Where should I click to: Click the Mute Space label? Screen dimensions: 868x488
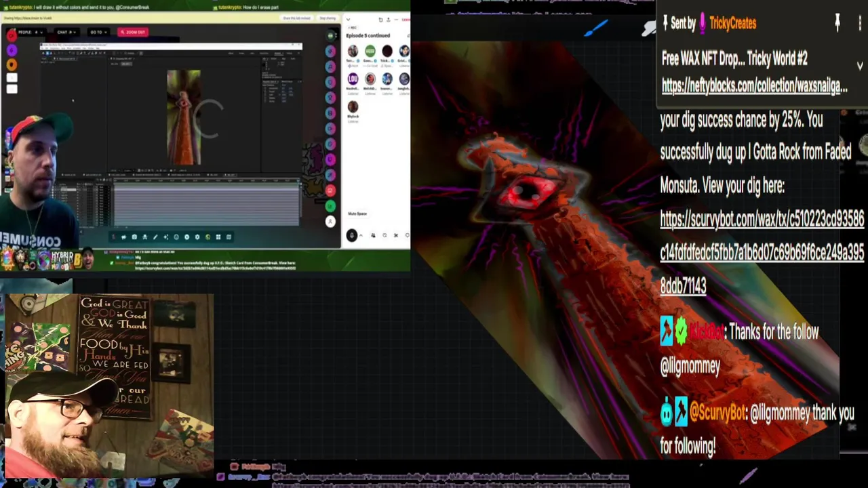pos(357,213)
